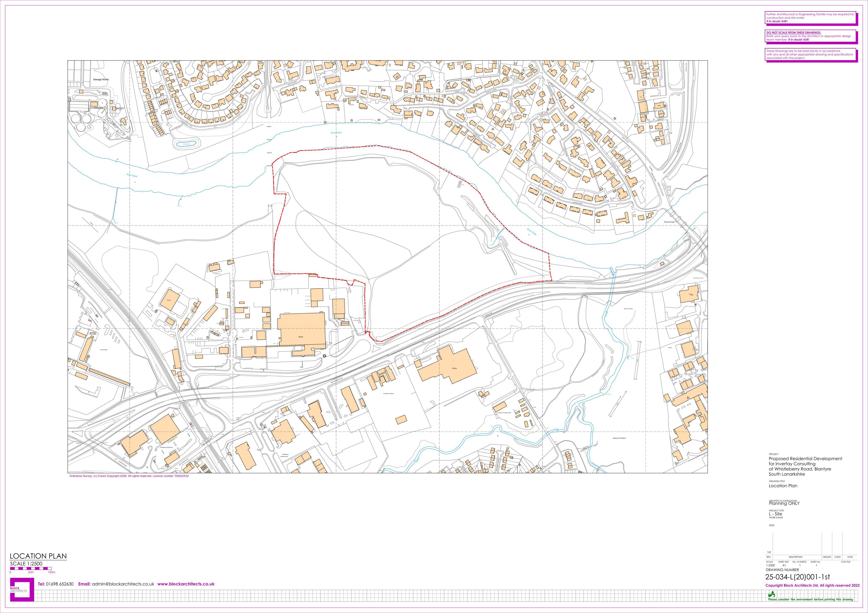The image size is (868, 613).
Task: Click the 'Sewage Works' map label
Action: pyautogui.click(x=101, y=80)
